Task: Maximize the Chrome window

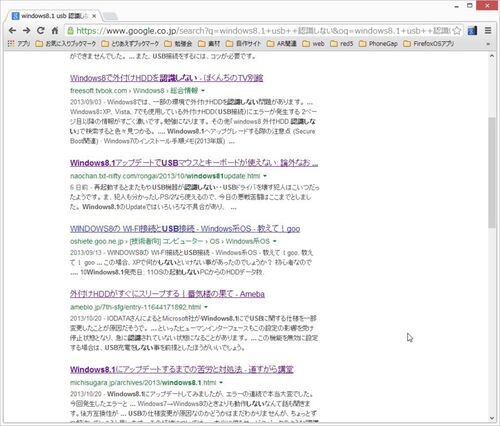Action: (x=470, y=6)
